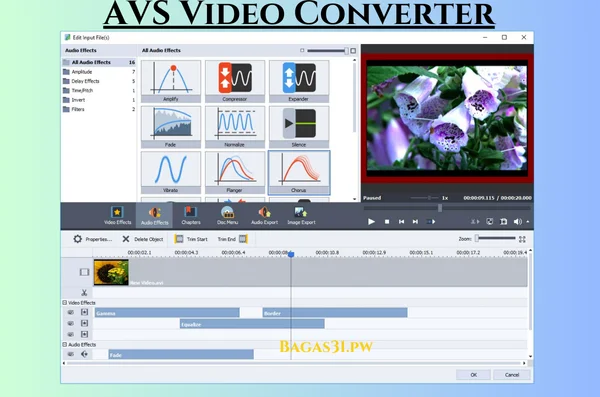
Task: Go to the next frame
Action: point(415,222)
